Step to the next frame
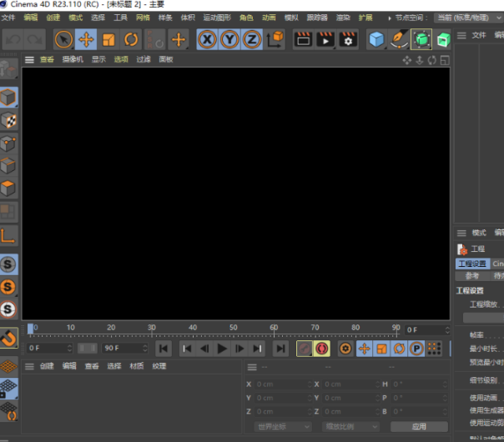 click(239, 349)
